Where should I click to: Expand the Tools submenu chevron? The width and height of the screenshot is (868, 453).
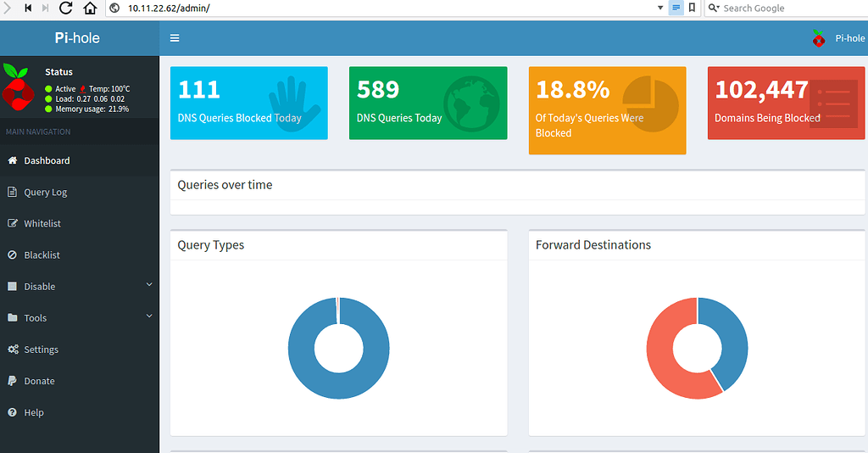149,316
